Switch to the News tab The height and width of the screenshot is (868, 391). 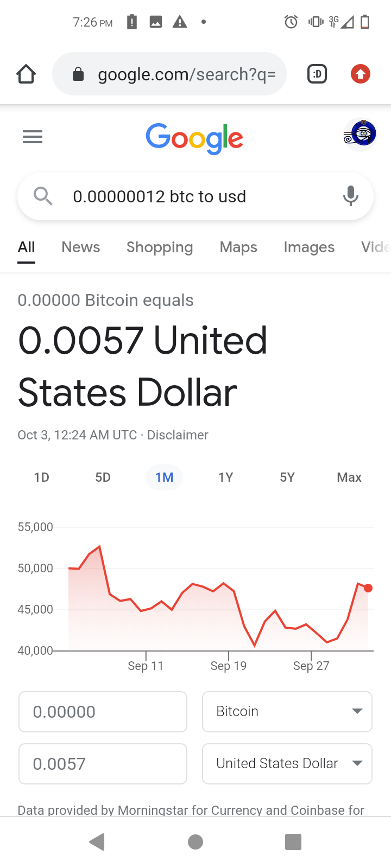tap(81, 247)
